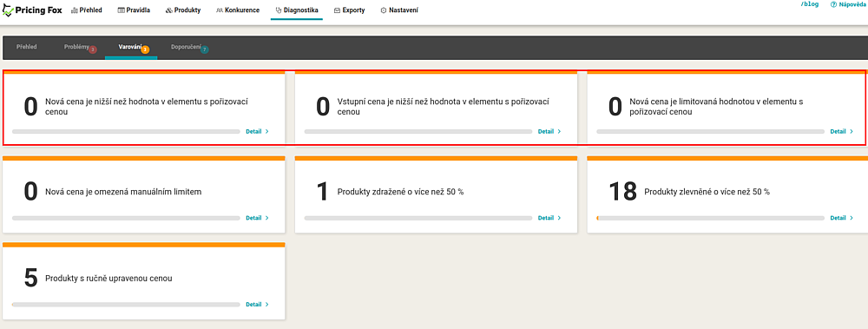Click the number 5 in ručně upravenou card
The height and width of the screenshot is (329, 868).
31,278
